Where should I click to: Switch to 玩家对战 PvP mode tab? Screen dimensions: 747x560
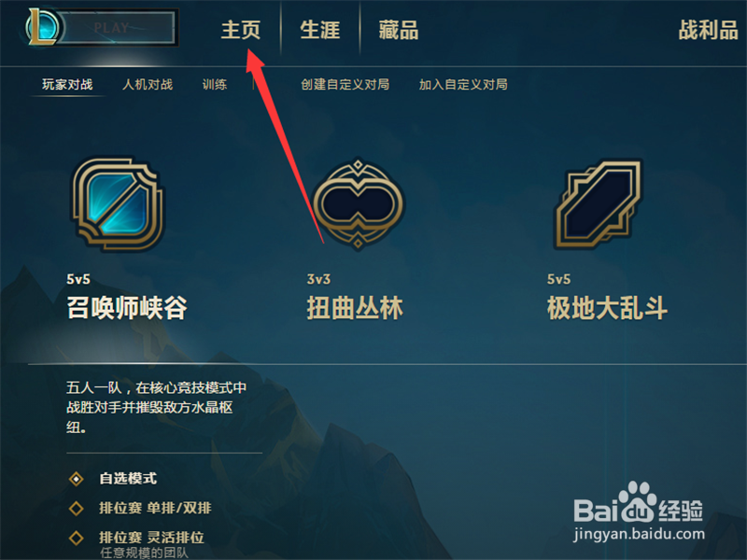(67, 84)
